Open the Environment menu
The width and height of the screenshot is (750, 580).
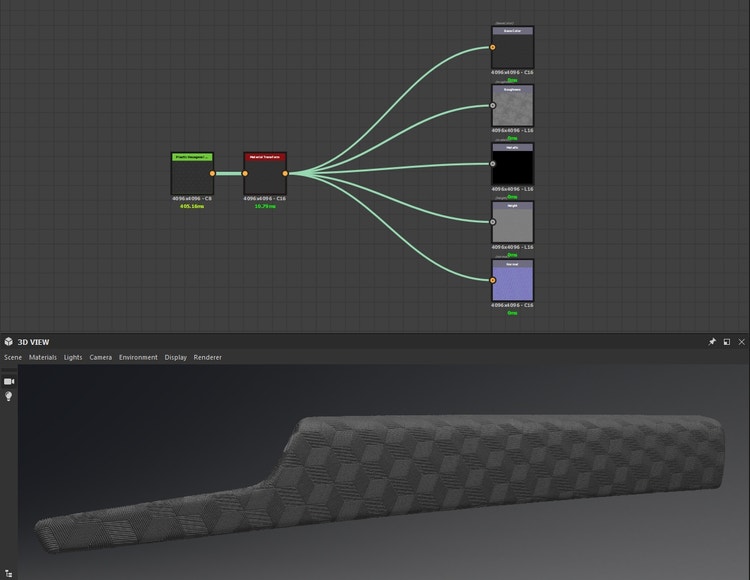click(138, 357)
